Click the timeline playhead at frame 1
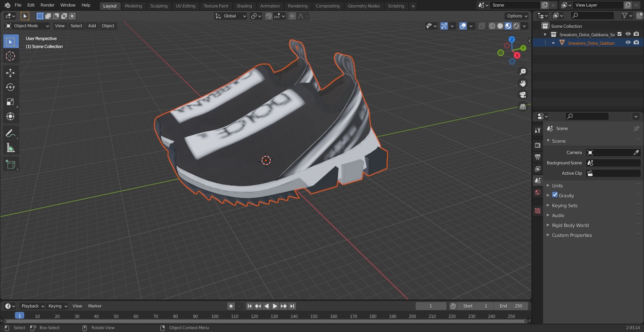Screen dimensions: 644x332 click(x=19, y=316)
